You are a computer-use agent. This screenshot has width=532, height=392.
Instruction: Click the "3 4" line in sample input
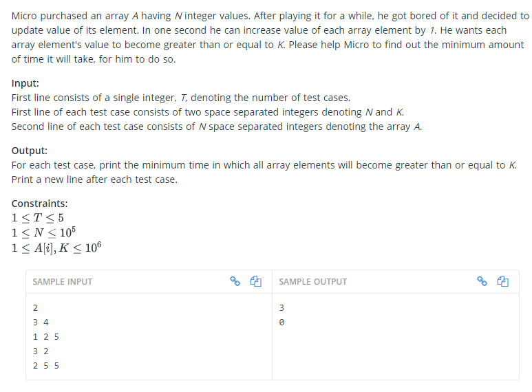[41, 322]
